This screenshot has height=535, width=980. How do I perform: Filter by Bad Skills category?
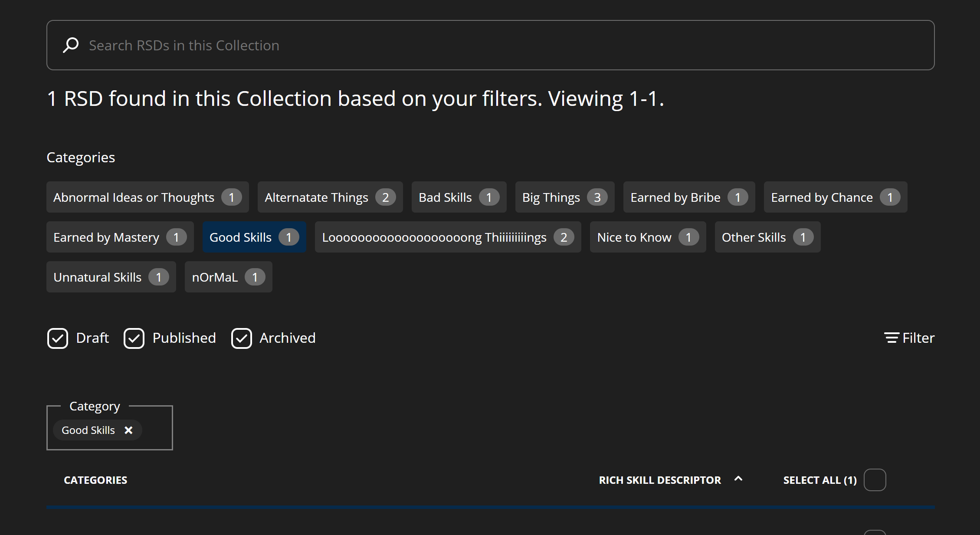459,197
